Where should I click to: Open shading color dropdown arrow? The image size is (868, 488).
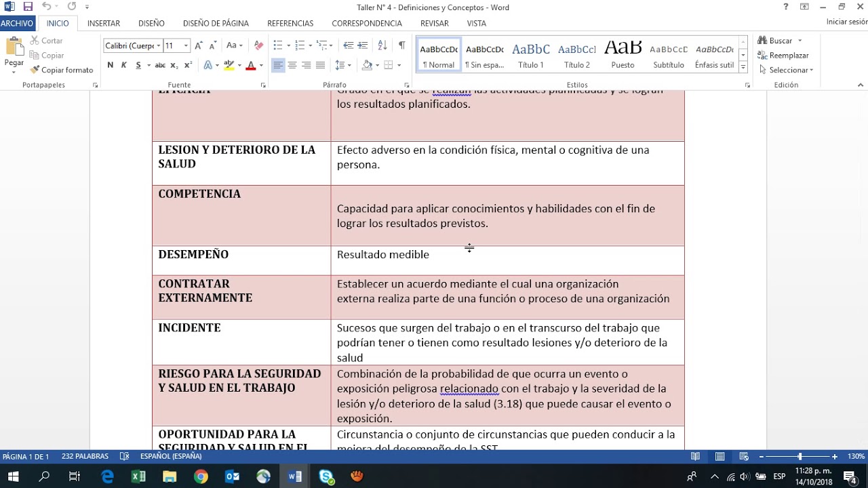click(x=377, y=65)
